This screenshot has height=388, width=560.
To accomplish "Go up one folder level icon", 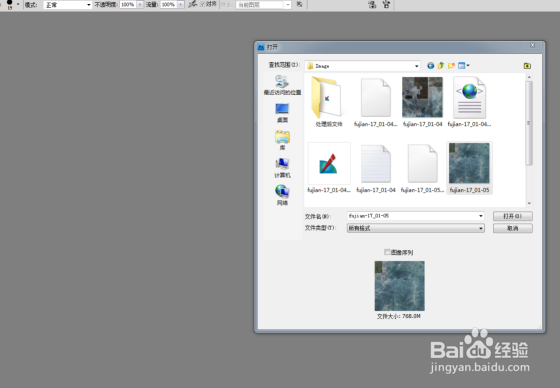I will click(x=441, y=65).
